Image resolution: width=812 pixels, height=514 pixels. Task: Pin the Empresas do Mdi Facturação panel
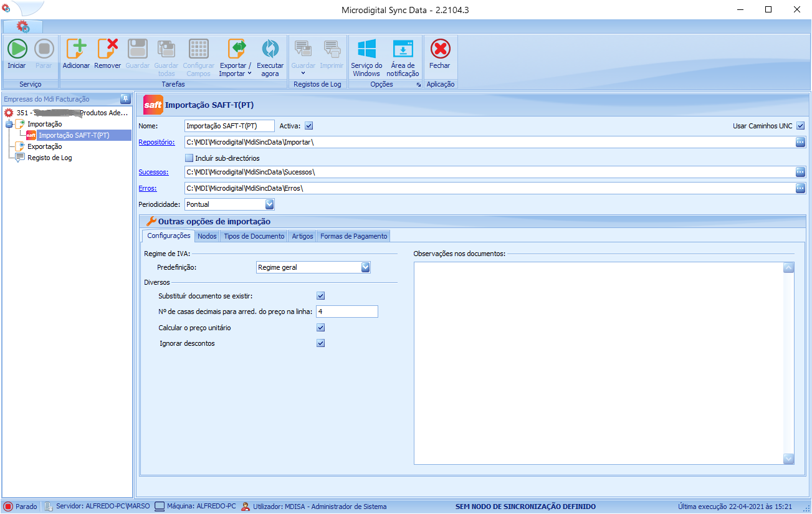[125, 99]
